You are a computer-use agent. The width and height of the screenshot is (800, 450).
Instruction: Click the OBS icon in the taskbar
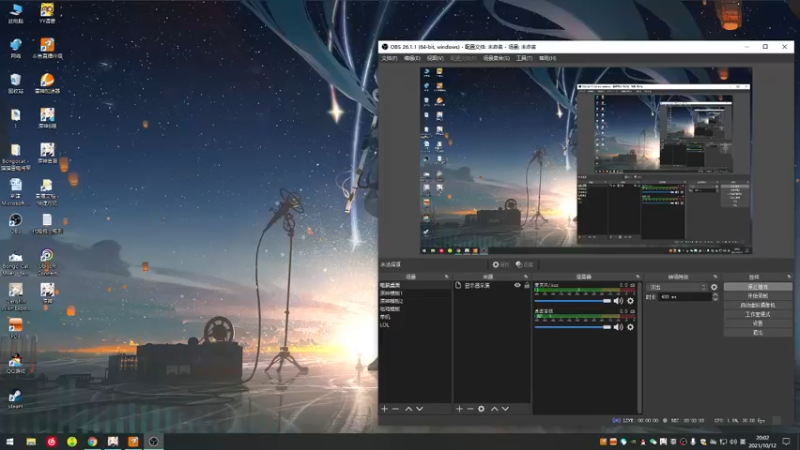coord(154,441)
